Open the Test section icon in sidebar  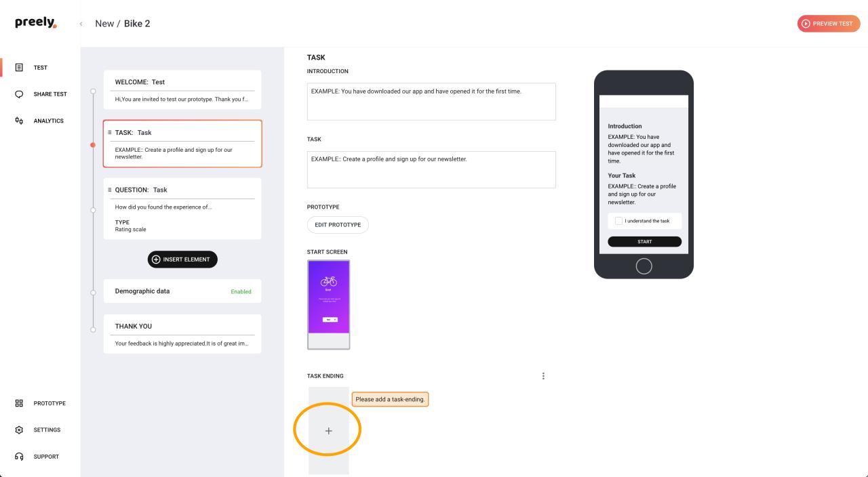[x=19, y=68]
